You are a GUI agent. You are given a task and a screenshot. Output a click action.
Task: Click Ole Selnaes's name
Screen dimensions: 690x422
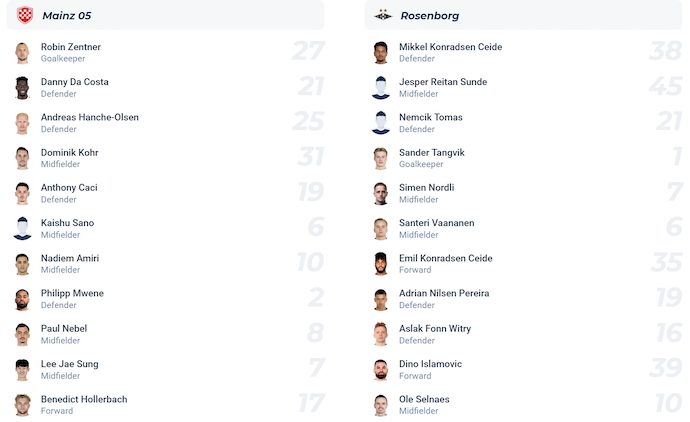point(424,399)
